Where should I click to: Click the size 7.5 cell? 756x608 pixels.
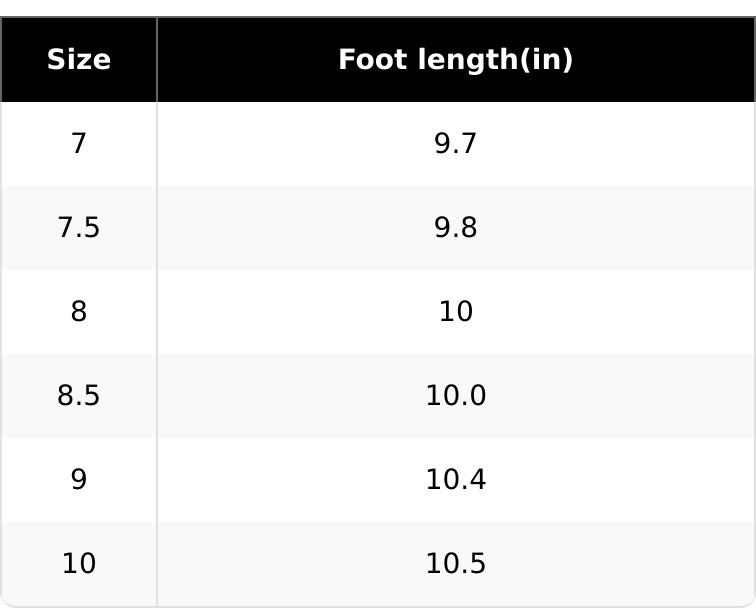[79, 228]
